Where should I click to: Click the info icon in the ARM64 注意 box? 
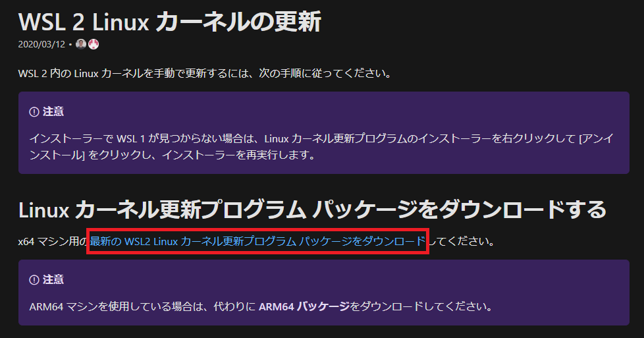pyautogui.click(x=34, y=280)
